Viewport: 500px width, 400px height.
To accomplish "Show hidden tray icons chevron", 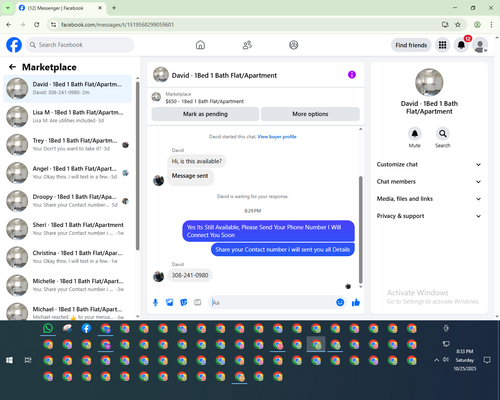I will click(x=436, y=360).
